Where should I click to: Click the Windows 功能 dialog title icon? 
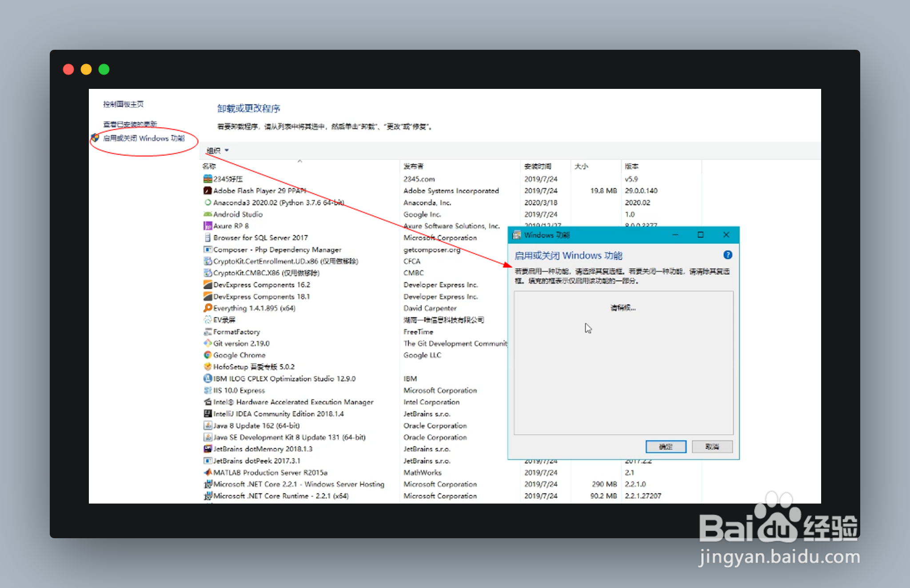[x=517, y=235]
